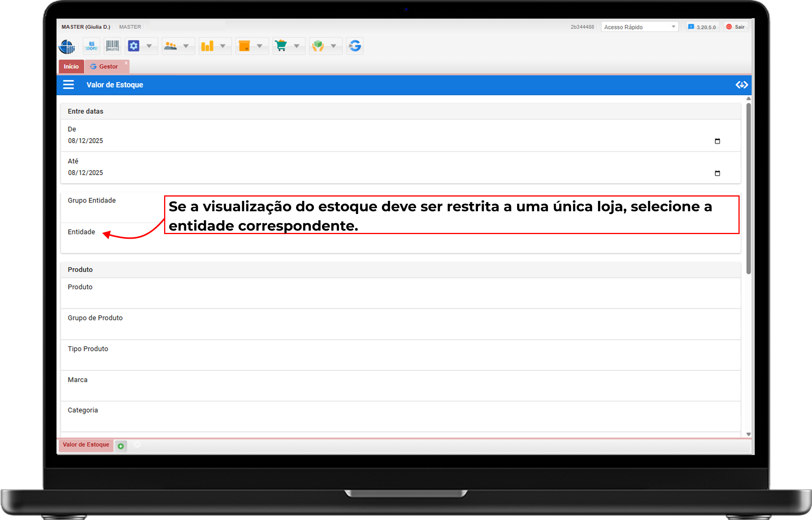Click the Gestor G icon in toolbar
Image resolution: width=812 pixels, height=520 pixels.
tap(355, 46)
